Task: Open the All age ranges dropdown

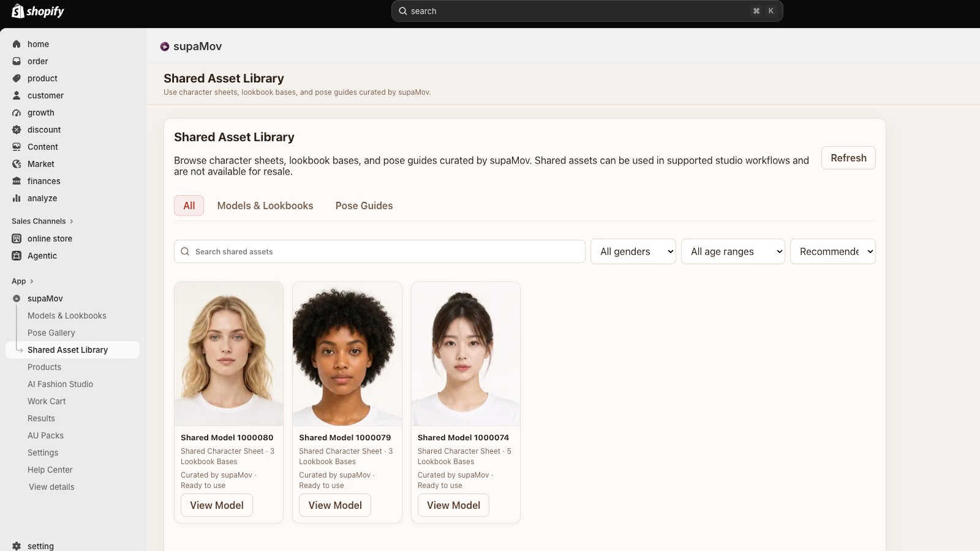Action: point(733,252)
